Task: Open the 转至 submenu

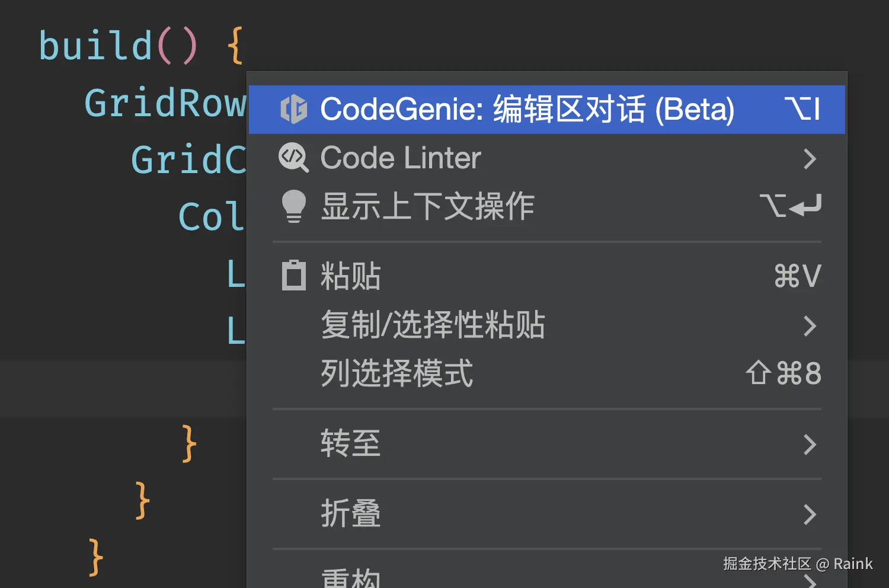Action: pyautogui.click(x=350, y=443)
